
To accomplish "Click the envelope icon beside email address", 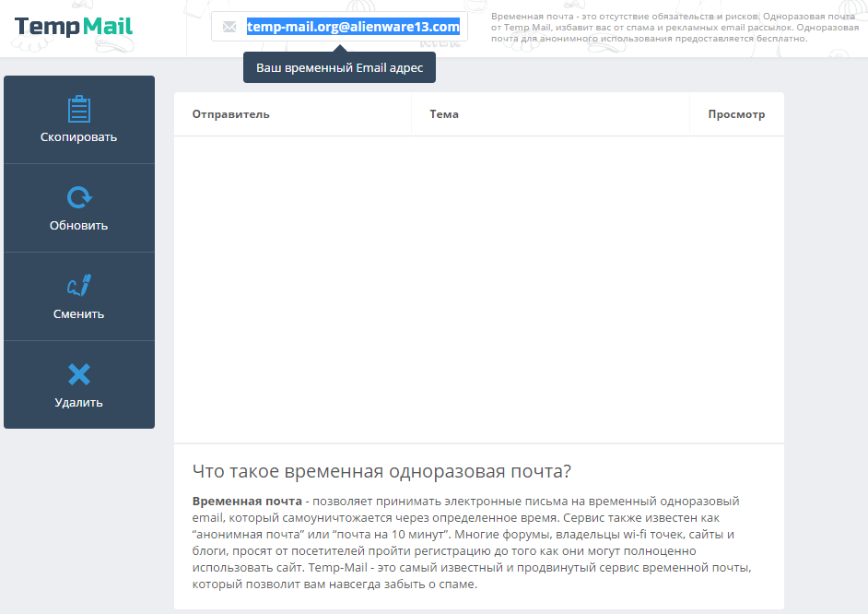I will (x=229, y=27).
